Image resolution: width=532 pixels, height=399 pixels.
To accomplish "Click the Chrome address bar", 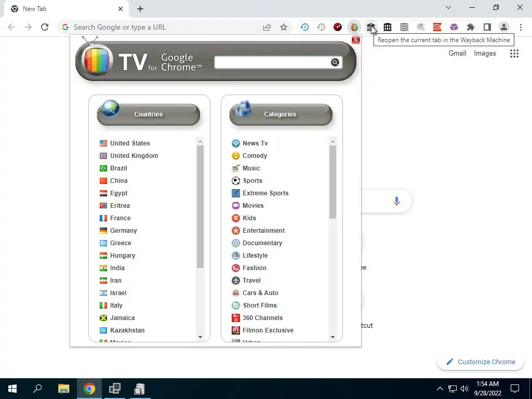I will 166,27.
